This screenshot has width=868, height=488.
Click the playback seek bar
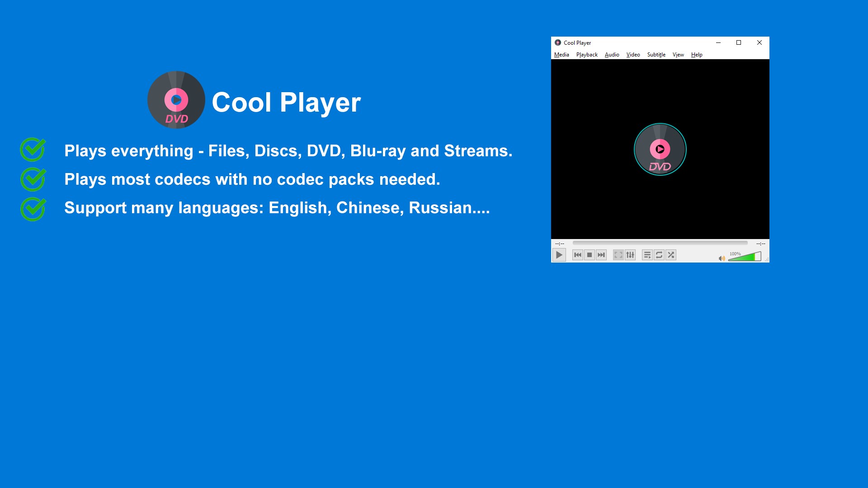[x=660, y=243]
